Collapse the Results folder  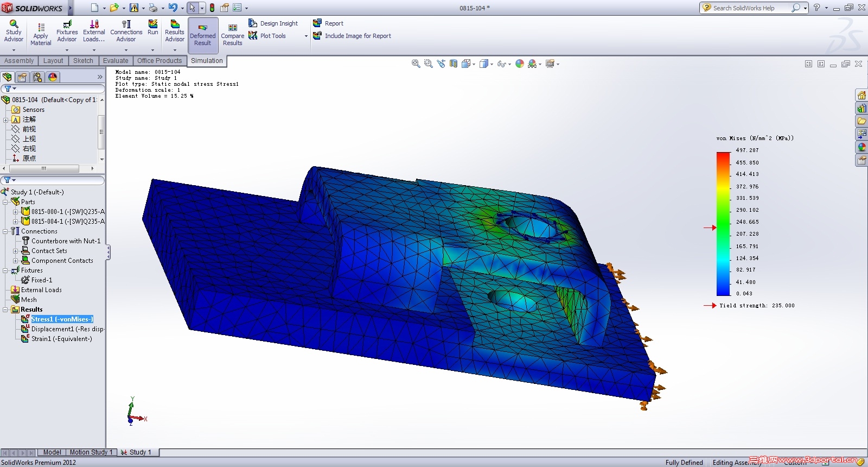click(5, 310)
